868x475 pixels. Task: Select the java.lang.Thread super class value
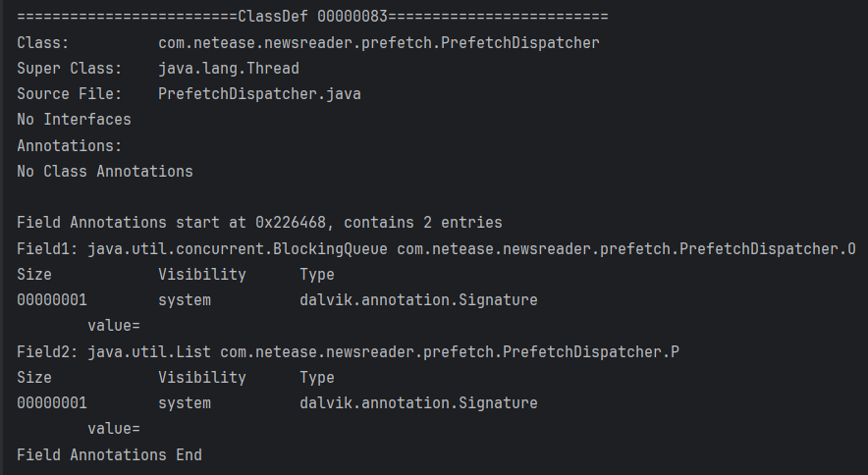pos(229,69)
